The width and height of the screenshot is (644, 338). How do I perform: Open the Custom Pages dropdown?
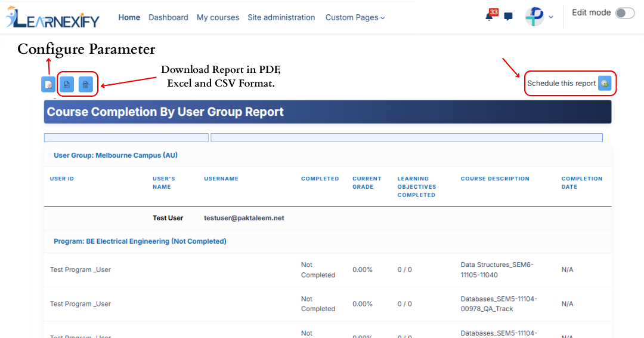point(355,18)
